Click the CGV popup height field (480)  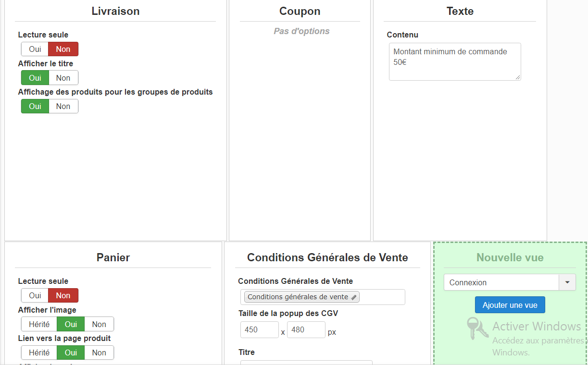tap(306, 330)
